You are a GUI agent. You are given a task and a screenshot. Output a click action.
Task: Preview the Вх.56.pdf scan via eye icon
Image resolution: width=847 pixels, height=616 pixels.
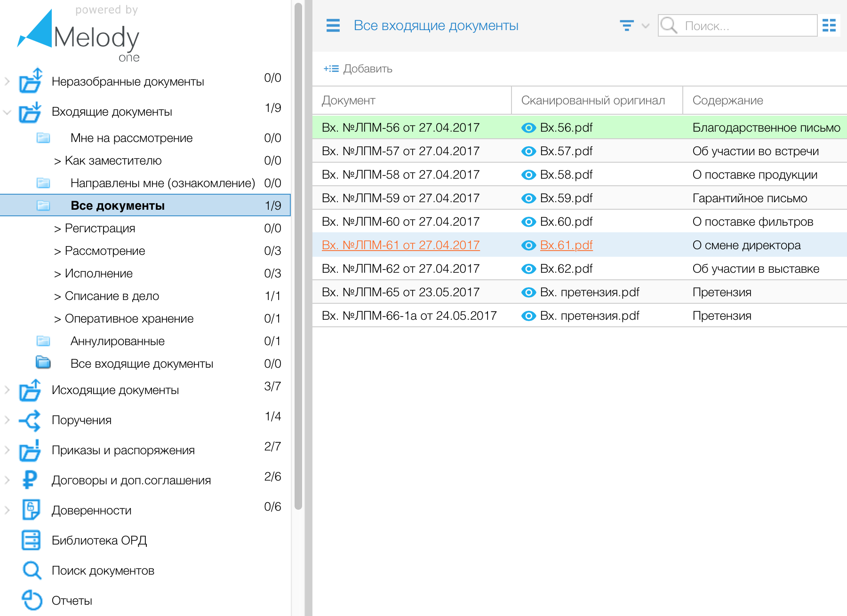pos(528,128)
